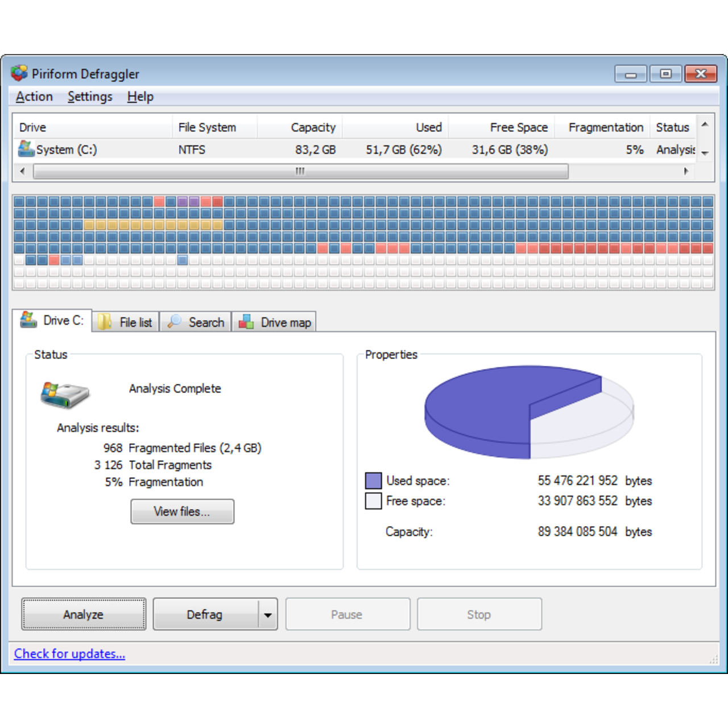This screenshot has height=728, width=728.
Task: Click the Drive C: tab icon
Action: pos(28,320)
